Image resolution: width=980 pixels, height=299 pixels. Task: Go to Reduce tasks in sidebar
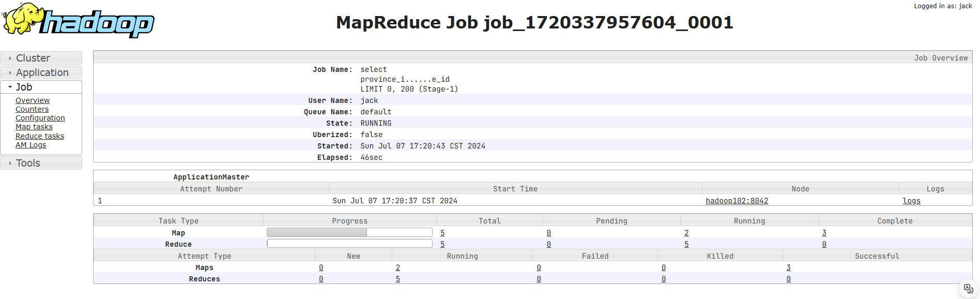[40, 136]
